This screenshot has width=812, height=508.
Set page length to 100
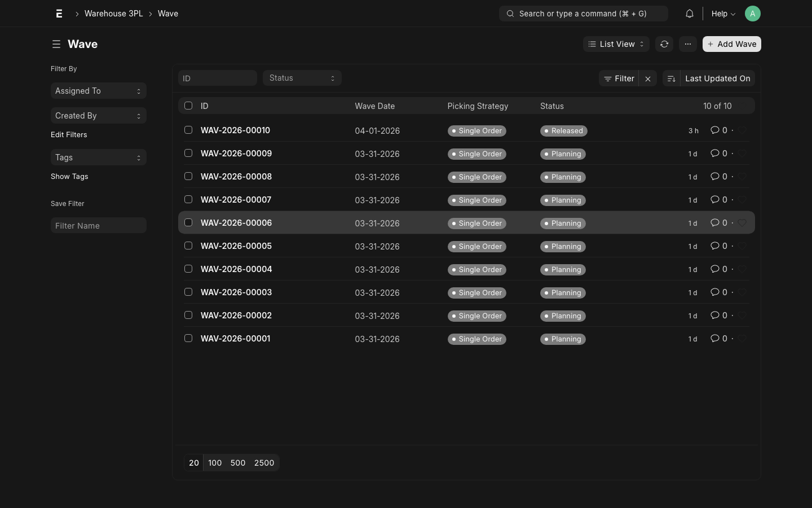pos(215,463)
